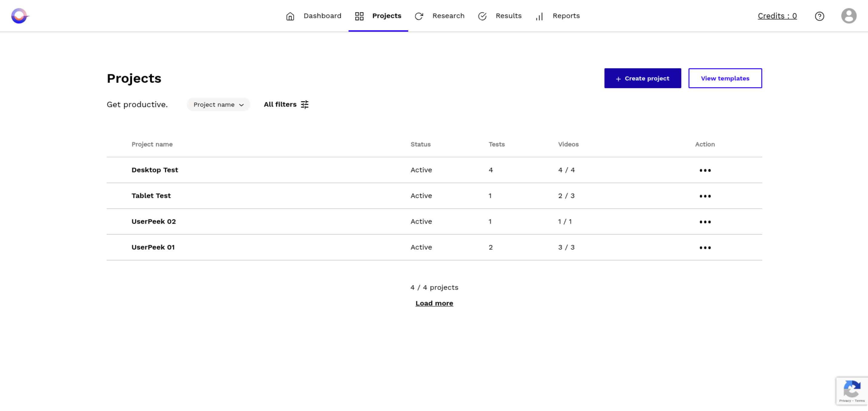Click the UserPeek logo icon top left
The image size is (868, 411).
(20, 15)
